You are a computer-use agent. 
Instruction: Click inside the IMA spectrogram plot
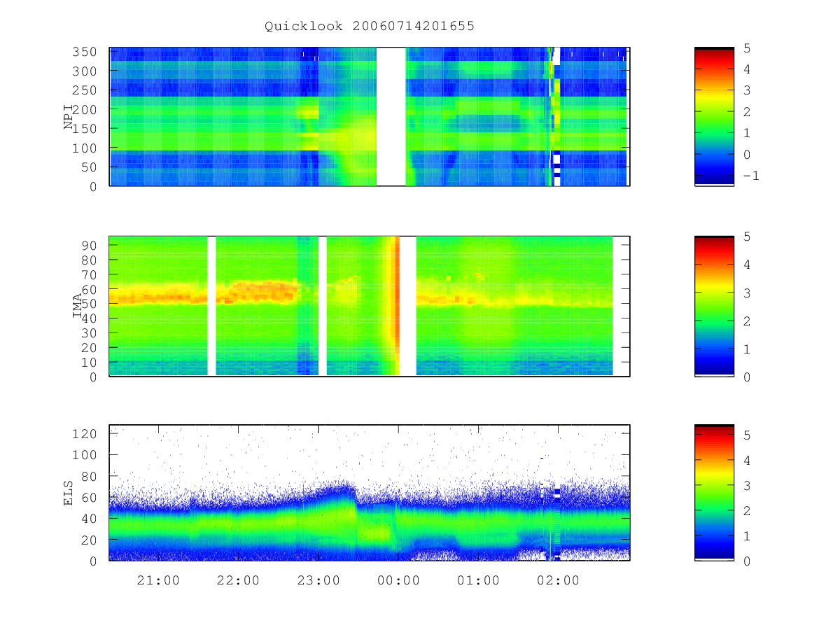[370, 307]
